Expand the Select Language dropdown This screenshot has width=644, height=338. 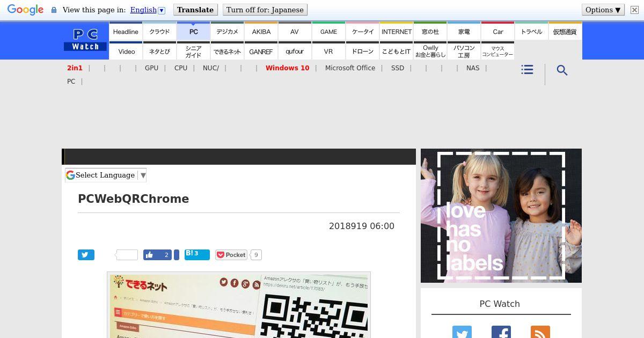point(106,175)
